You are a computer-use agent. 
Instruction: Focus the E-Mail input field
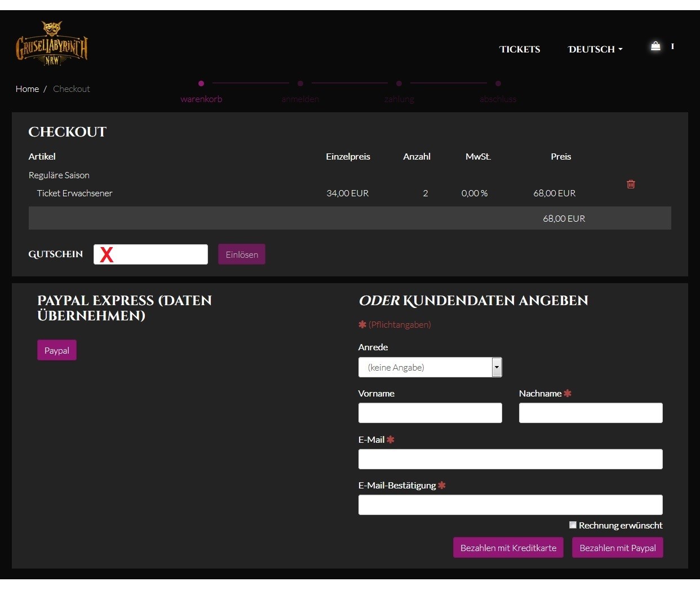511,459
